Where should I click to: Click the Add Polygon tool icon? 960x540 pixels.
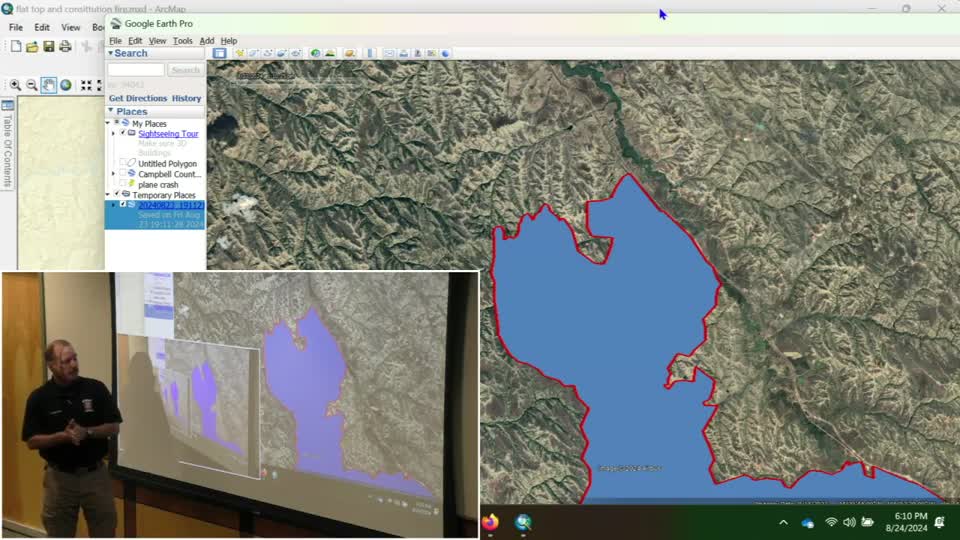coord(253,53)
